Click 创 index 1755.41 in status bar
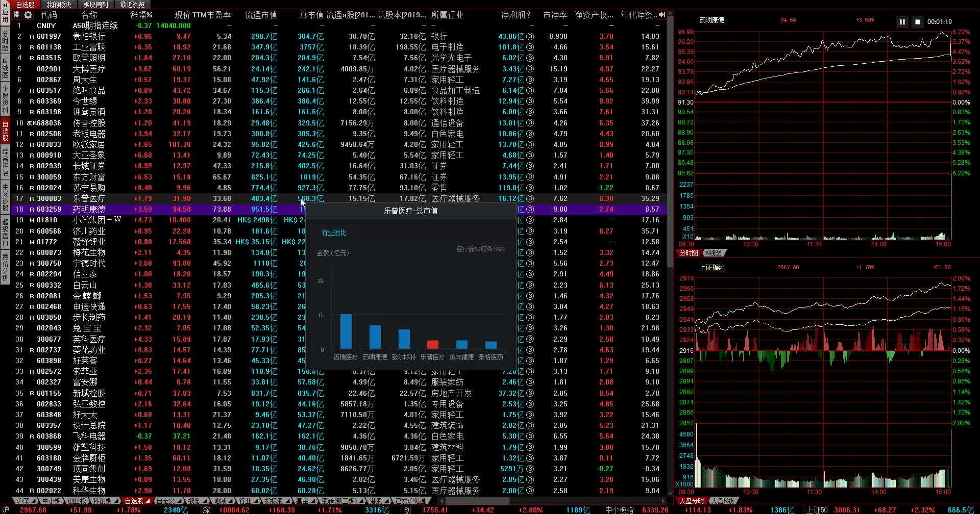The image size is (980, 514). [x=435, y=510]
